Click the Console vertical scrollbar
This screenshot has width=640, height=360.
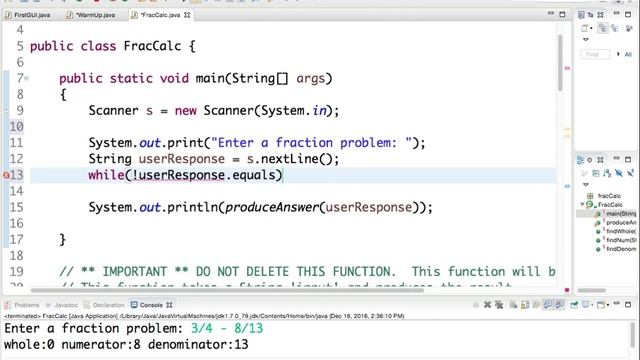click(633, 335)
